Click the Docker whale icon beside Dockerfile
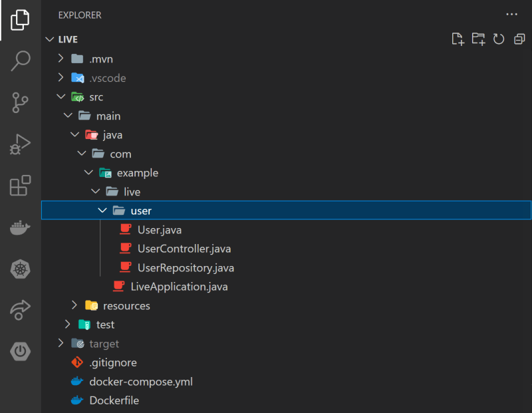532x413 pixels. click(x=77, y=400)
